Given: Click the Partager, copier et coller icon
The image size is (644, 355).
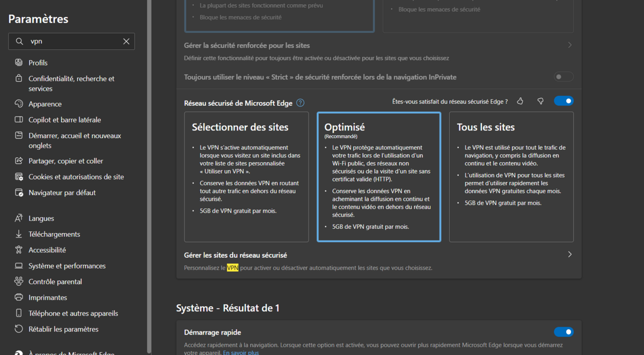Looking at the screenshot, I should [x=19, y=161].
